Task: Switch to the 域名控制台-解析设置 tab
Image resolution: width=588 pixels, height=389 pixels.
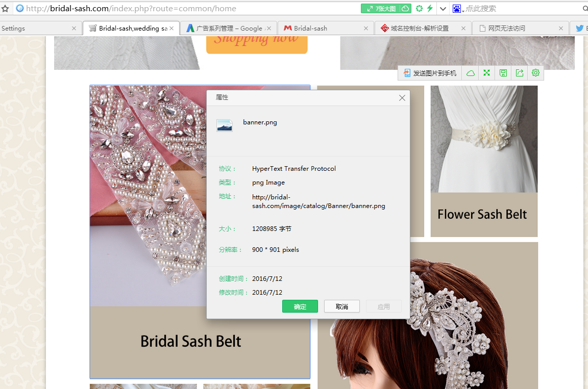Action: 423,29
